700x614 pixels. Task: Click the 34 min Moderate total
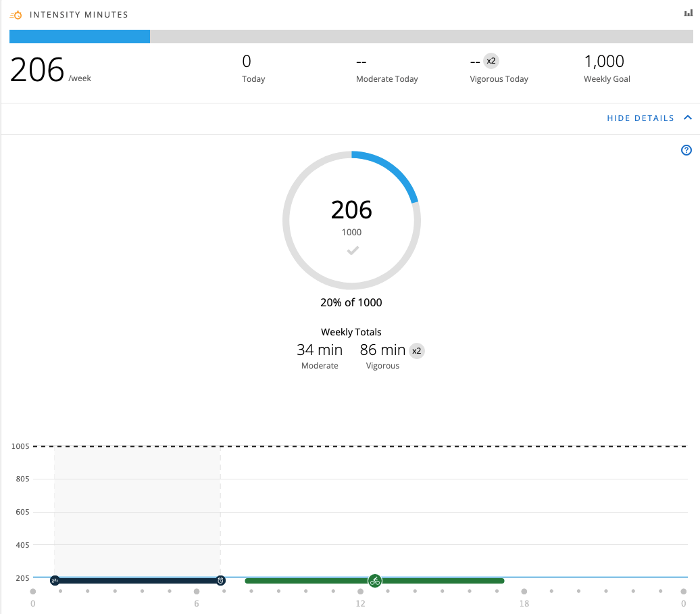pos(320,350)
